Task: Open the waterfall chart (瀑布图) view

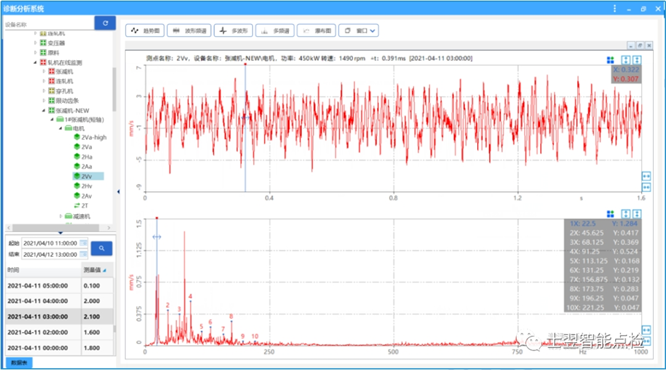Action: [316, 31]
